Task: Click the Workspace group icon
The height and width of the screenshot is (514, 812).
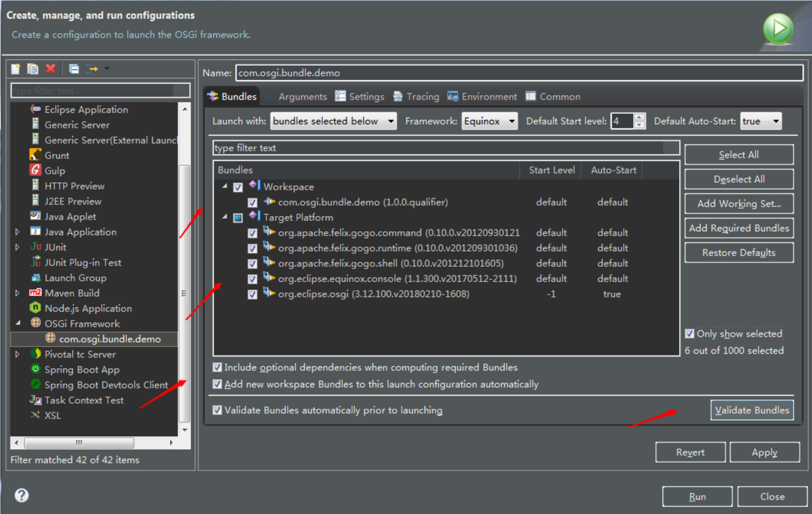Action: [255, 186]
